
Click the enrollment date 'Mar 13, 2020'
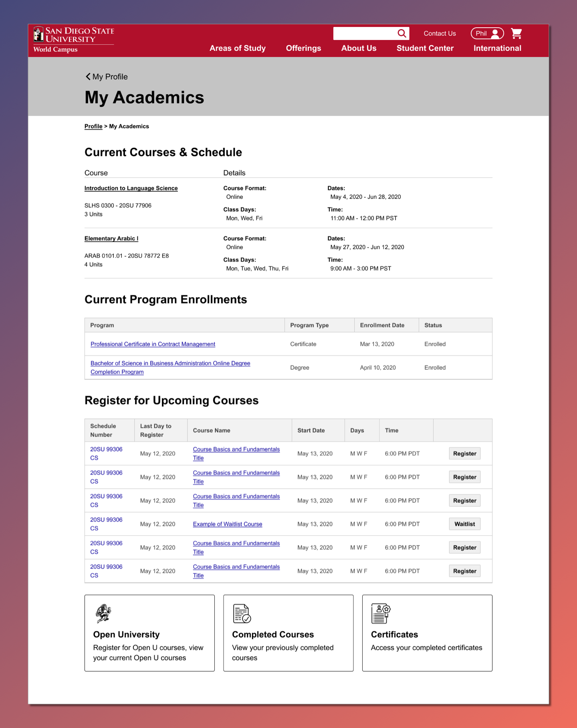[377, 344]
